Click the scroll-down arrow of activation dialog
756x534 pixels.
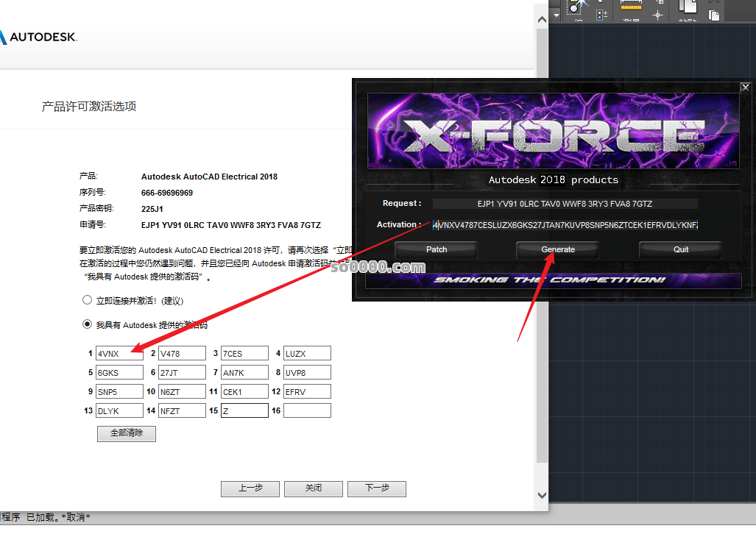542,496
